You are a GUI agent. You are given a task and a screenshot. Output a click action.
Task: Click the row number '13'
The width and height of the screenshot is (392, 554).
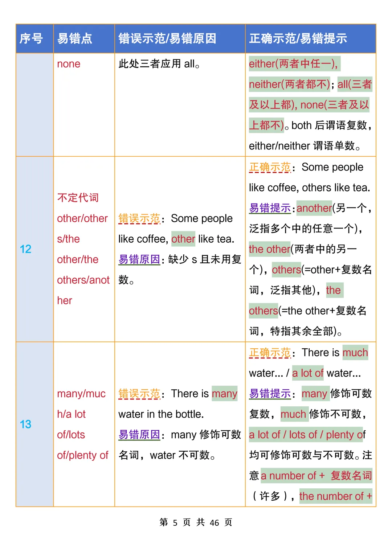pyautogui.click(x=25, y=424)
